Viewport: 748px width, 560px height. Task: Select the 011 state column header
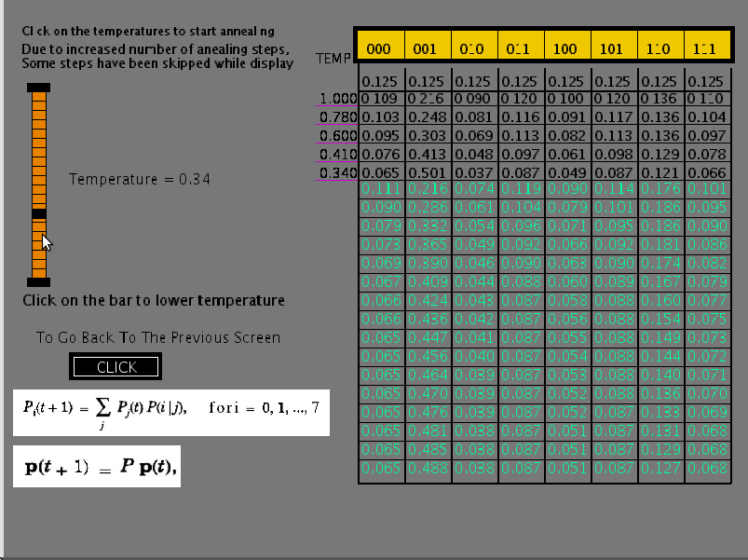pos(521,45)
